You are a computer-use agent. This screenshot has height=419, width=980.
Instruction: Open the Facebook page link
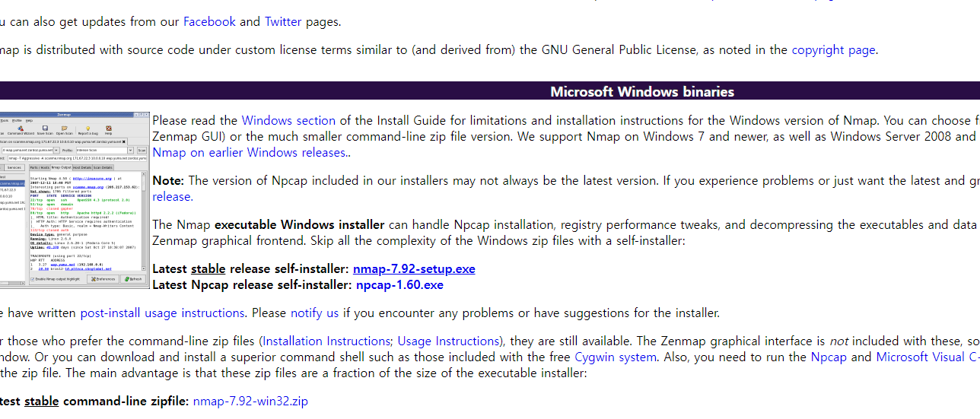pos(209,21)
